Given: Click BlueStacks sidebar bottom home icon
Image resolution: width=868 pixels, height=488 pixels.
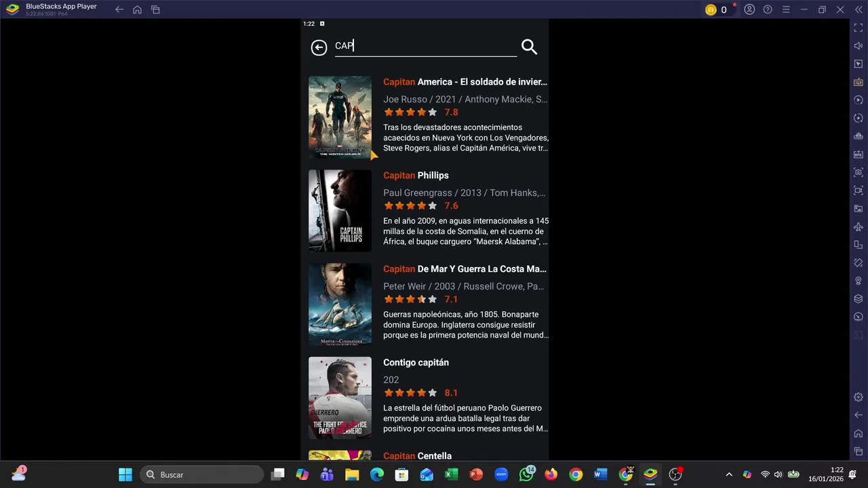Looking at the screenshot, I should pyautogui.click(x=859, y=433).
